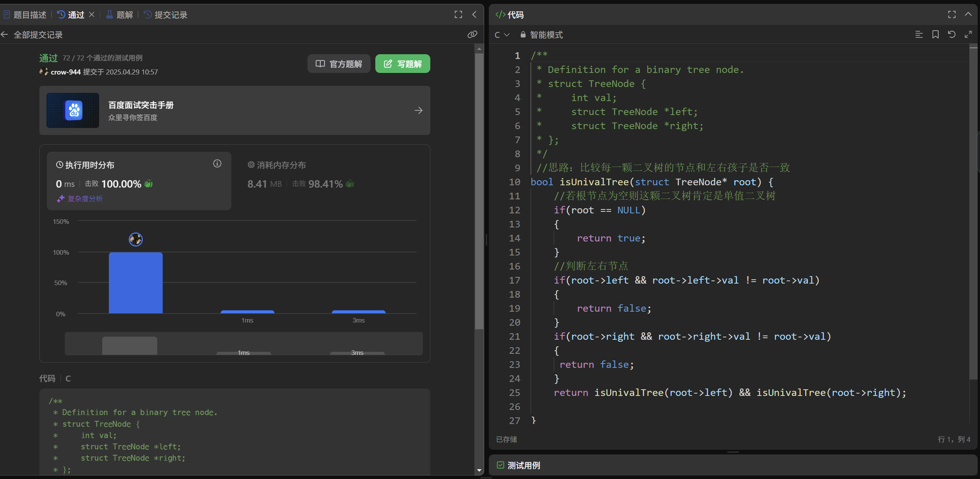This screenshot has width=980, height=479.
Task: Click the 官方题解 button
Action: (x=339, y=64)
